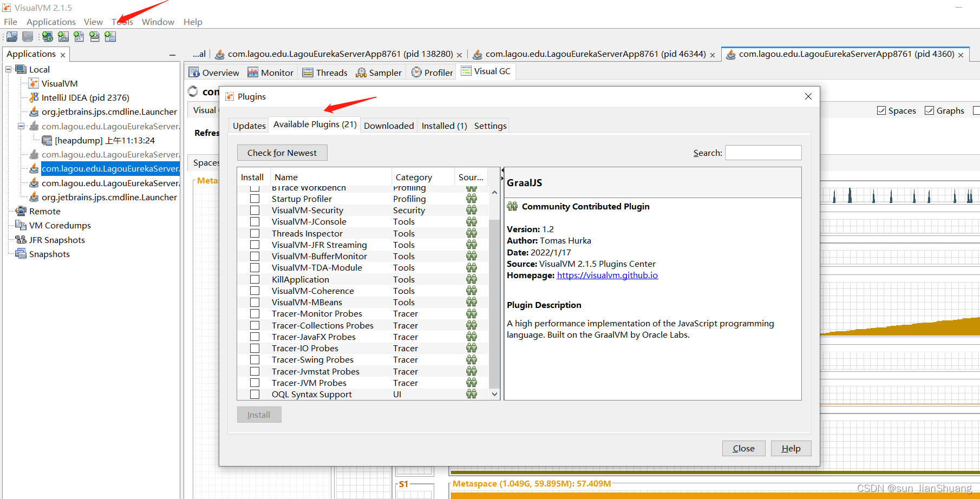The height and width of the screenshot is (499, 980).
Task: Open the Settings tab in Plugins
Action: (x=490, y=126)
